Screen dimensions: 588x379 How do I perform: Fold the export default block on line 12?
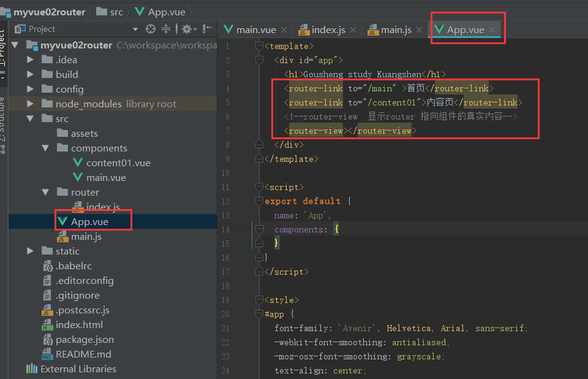[259, 201]
